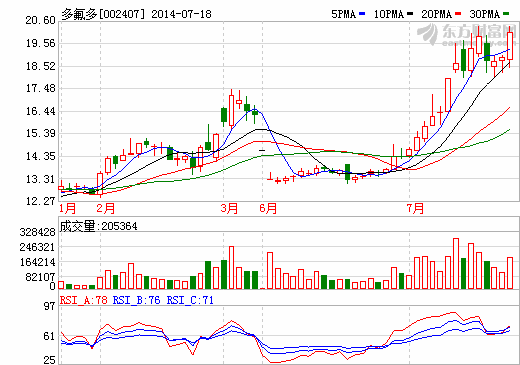The height and width of the screenshot is (365, 520).
Task: Click the 61 RSI axis label
Action: (x=49, y=336)
